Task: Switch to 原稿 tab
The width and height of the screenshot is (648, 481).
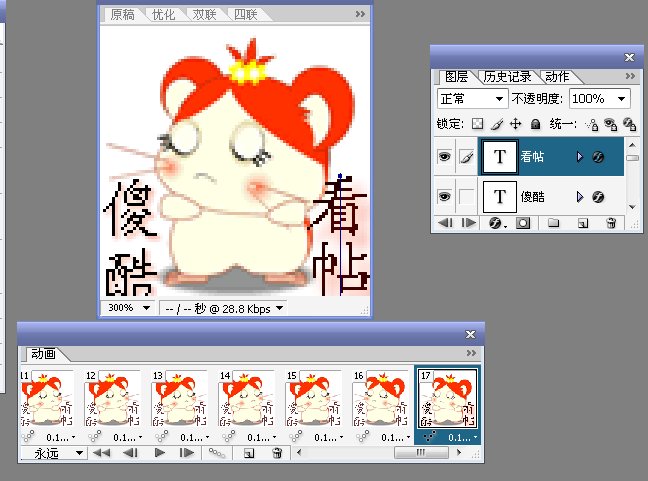Action: pyautogui.click(x=122, y=15)
